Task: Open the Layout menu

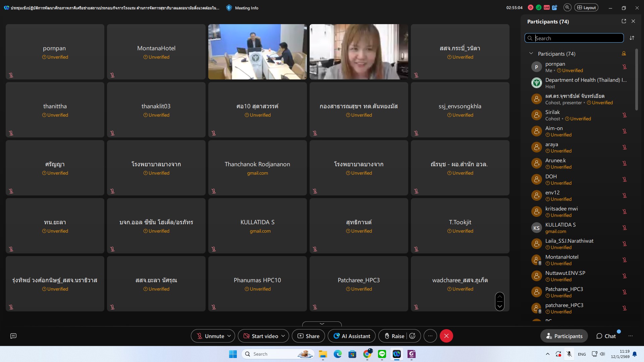Action: click(586, 7)
